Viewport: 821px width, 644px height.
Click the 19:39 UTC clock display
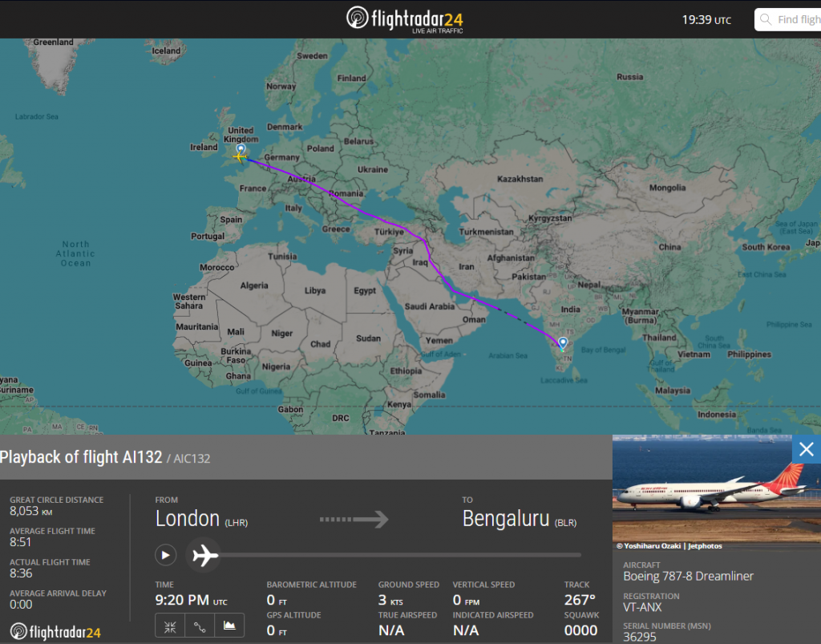[706, 18]
